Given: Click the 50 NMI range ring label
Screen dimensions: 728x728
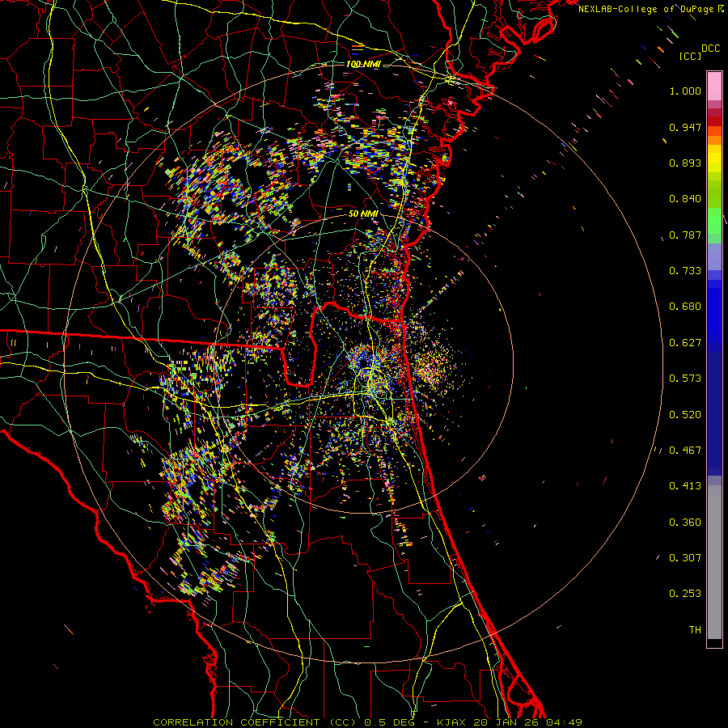Looking at the screenshot, I should [x=363, y=214].
